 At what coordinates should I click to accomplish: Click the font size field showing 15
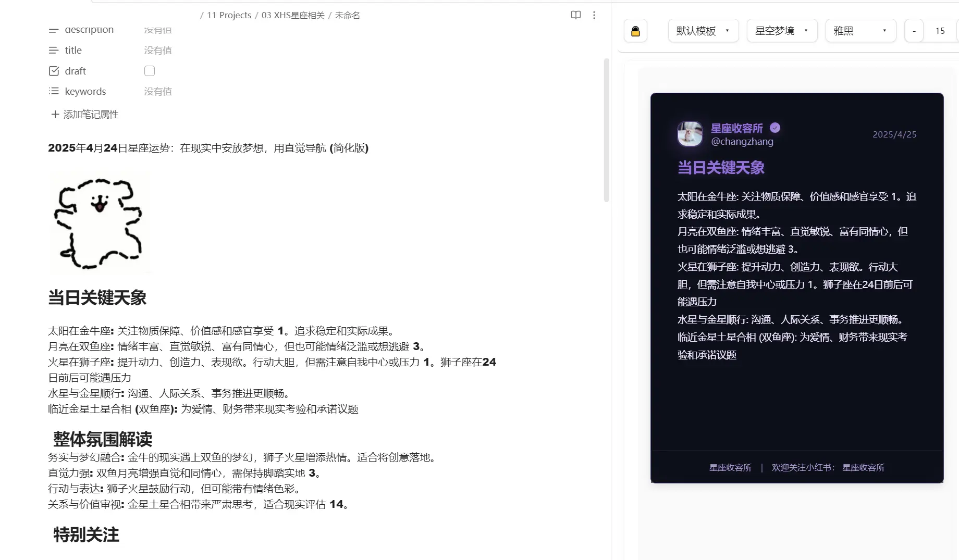[940, 31]
